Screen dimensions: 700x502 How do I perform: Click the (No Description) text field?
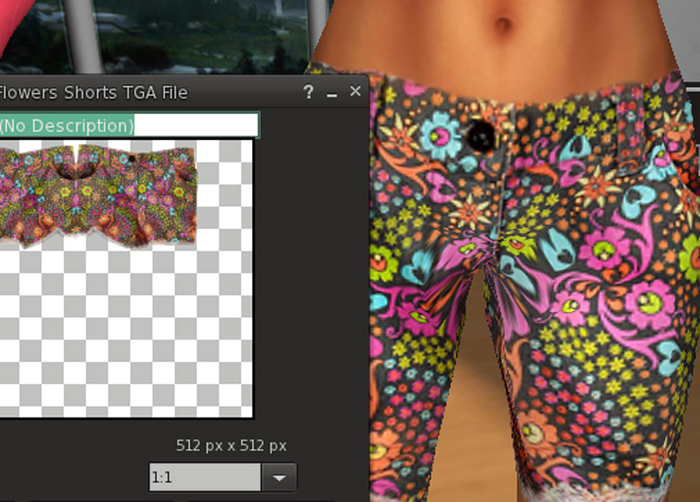pyautogui.click(x=129, y=125)
